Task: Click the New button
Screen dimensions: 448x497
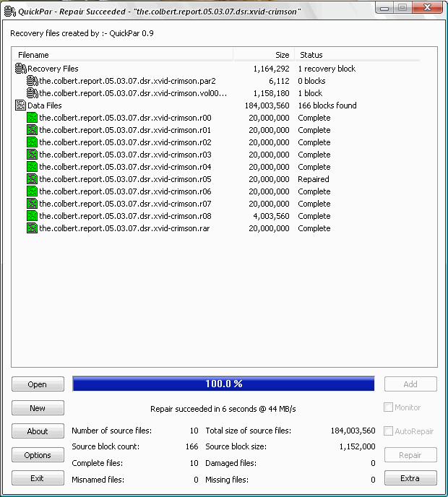Action: 38,408
